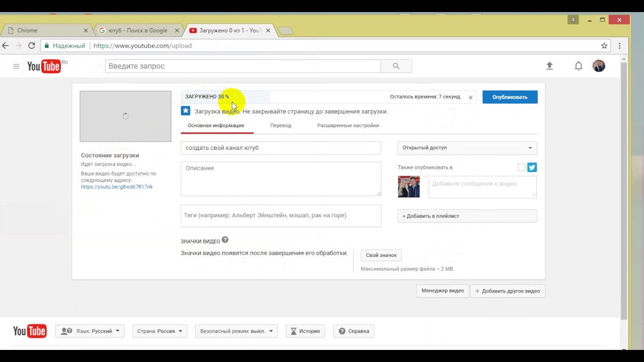
Task: Close the YouTube upload tab
Action: 268,31
